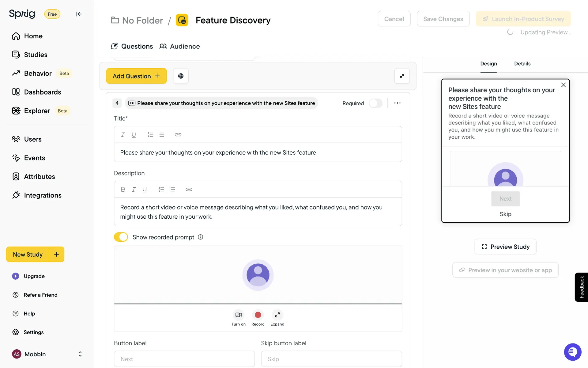Viewport: 588px width, 368px height.
Task: Open the chat support bubble
Action: (572, 352)
